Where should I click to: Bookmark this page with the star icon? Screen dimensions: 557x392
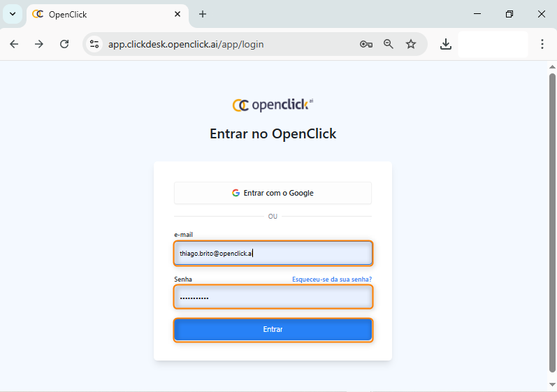pyautogui.click(x=411, y=44)
